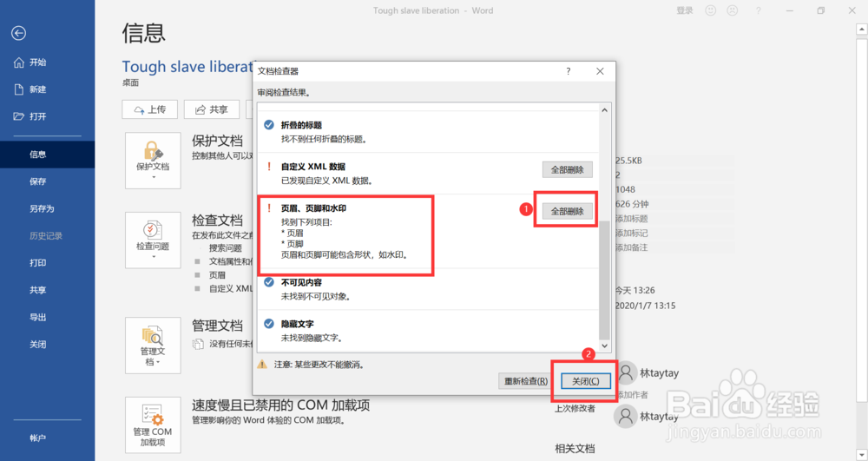Remove all 自定义 XML 数据 with 全部删除
Viewport: 868px width, 461px height.
[x=568, y=170]
